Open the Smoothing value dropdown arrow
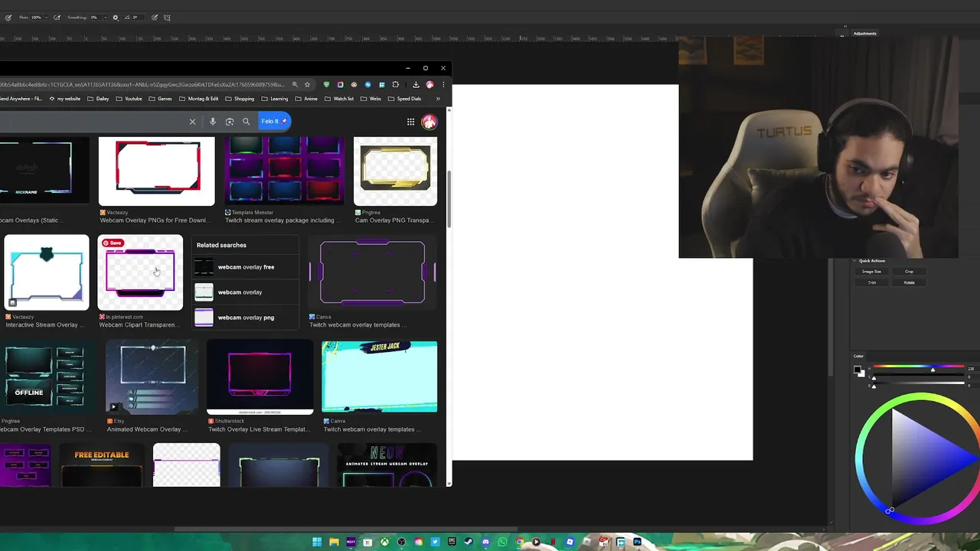Screen dimensions: 980x551 click(106, 18)
